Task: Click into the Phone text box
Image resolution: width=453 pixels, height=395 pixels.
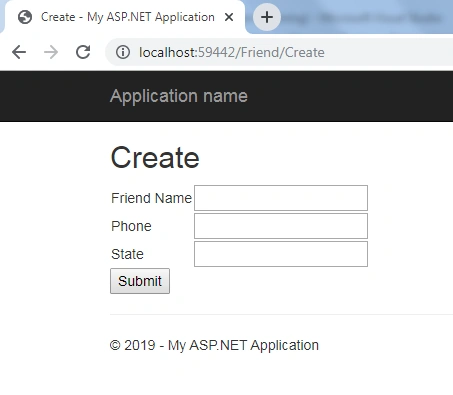Action: click(281, 226)
